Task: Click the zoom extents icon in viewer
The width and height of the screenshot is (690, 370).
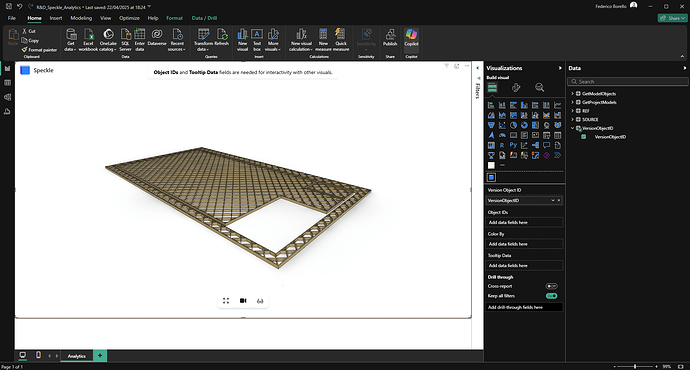Action: 226,300
